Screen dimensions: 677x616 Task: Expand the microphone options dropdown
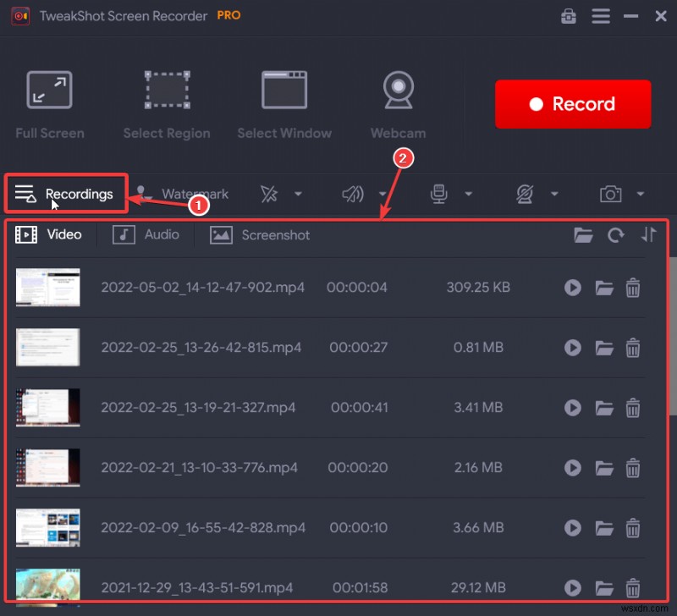(469, 194)
